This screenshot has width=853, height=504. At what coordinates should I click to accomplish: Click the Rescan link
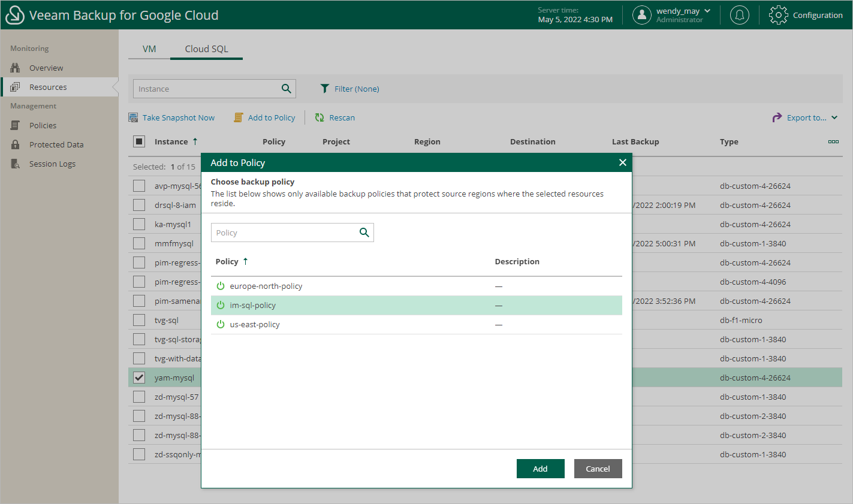[x=342, y=117]
